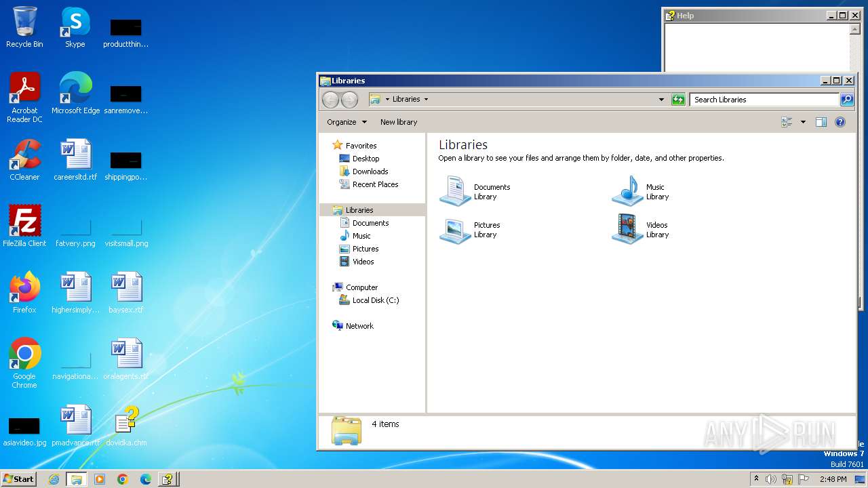The width and height of the screenshot is (868, 488).
Task: Click the search magnifier button
Action: 847,100
